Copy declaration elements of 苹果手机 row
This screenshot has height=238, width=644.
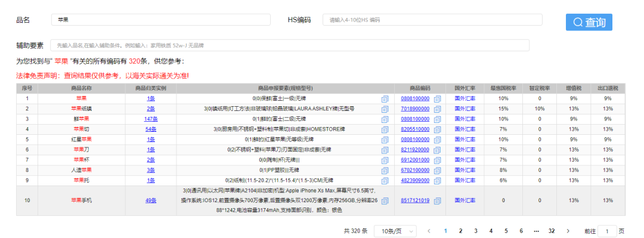click(x=385, y=201)
